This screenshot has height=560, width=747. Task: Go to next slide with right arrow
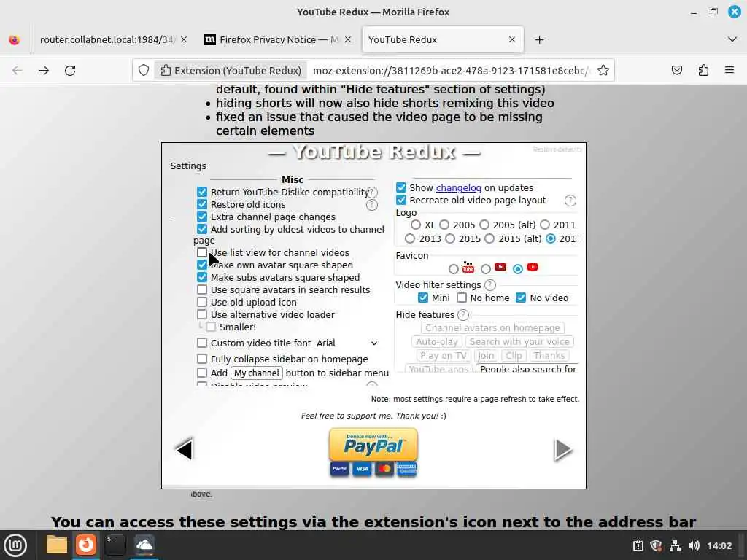tap(563, 449)
